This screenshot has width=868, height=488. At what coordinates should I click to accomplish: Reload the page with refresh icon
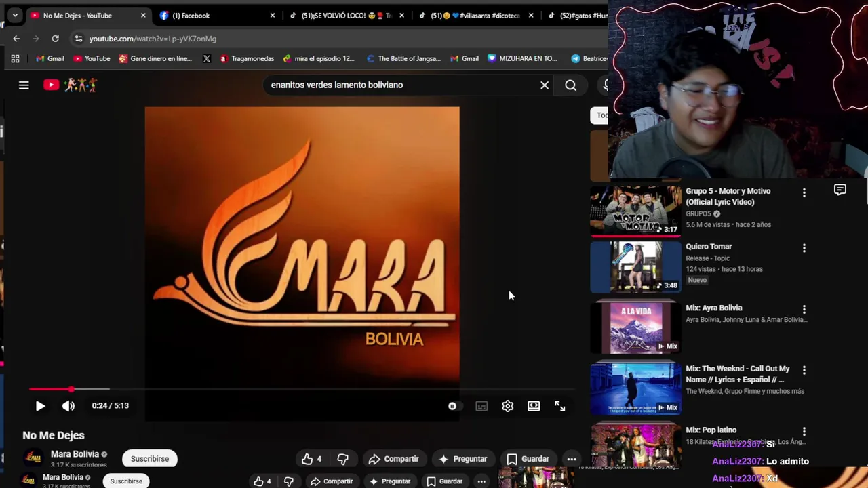tap(56, 39)
